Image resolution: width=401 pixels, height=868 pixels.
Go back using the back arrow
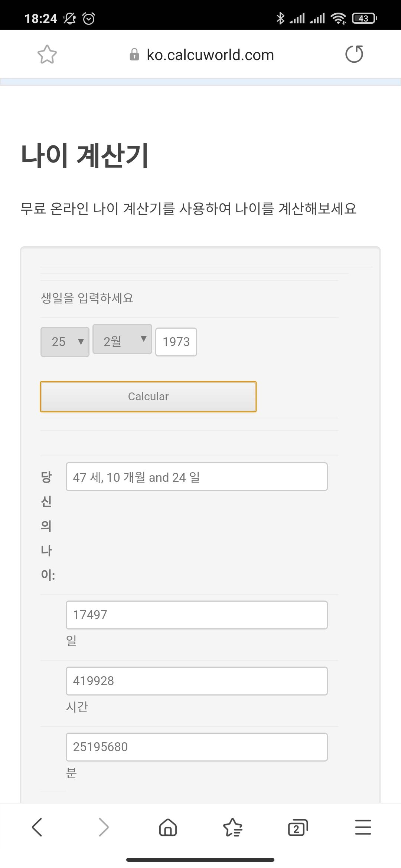(37, 827)
